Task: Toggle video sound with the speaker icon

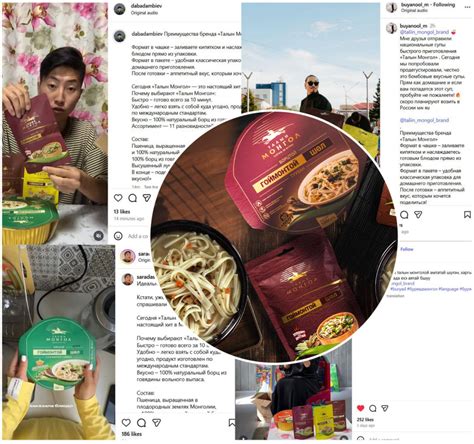Action: pyautogui.click(x=98, y=236)
